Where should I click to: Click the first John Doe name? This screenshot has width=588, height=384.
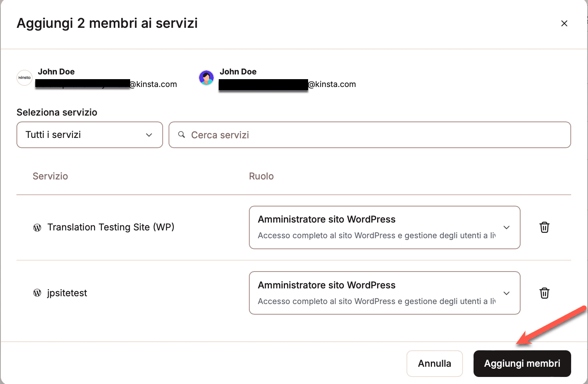[56, 72]
